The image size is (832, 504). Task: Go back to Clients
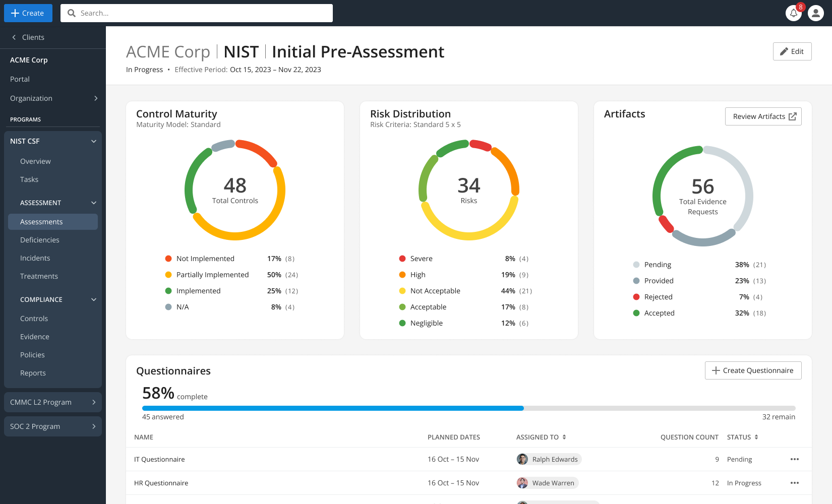[x=33, y=37]
